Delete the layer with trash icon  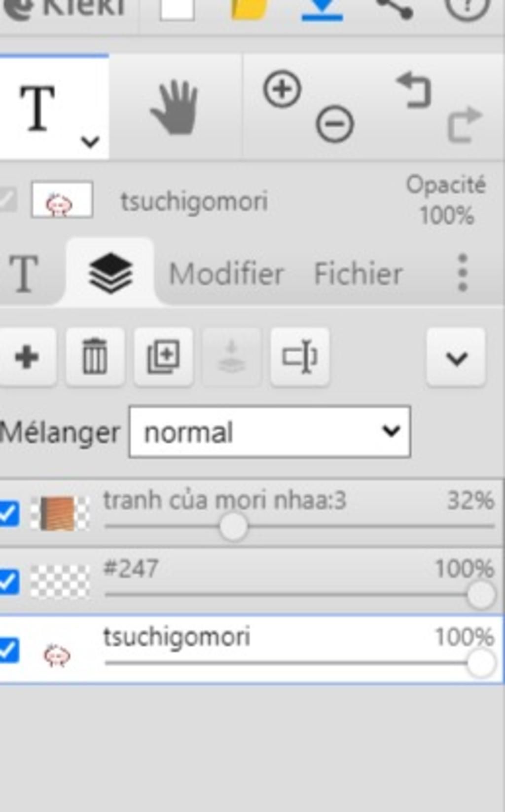[95, 357]
